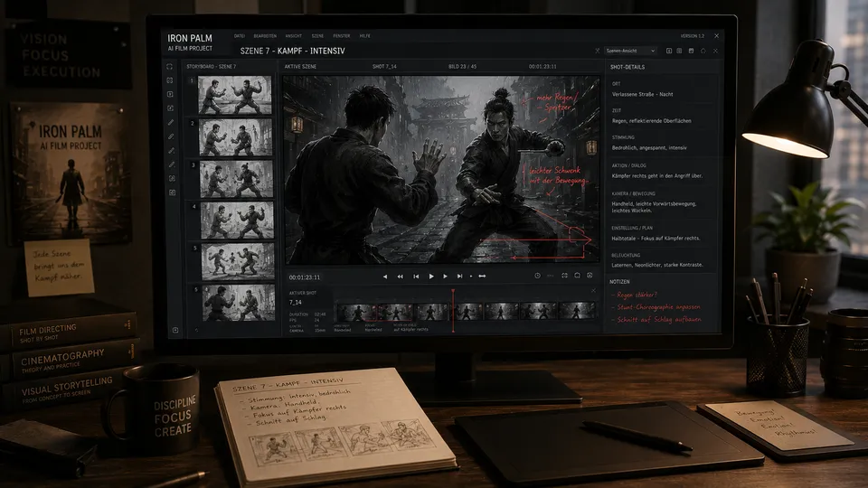Click the VERSION 1.2 label
The width and height of the screenshot is (868, 488).
pyautogui.click(x=692, y=36)
